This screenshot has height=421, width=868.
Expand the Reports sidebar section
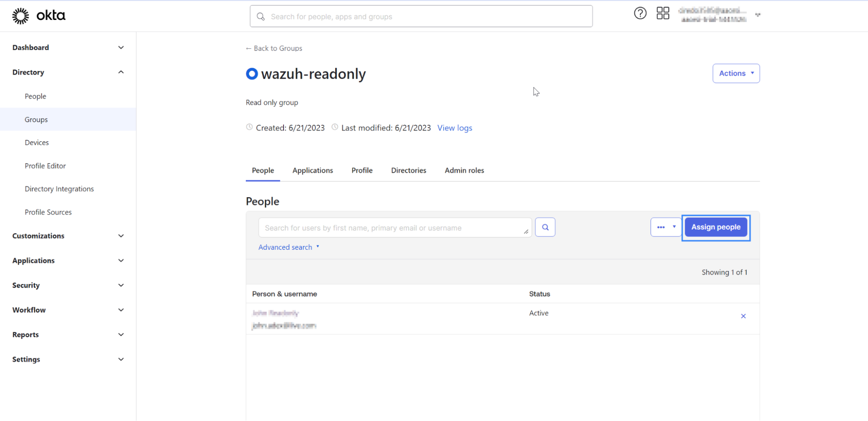pos(68,335)
